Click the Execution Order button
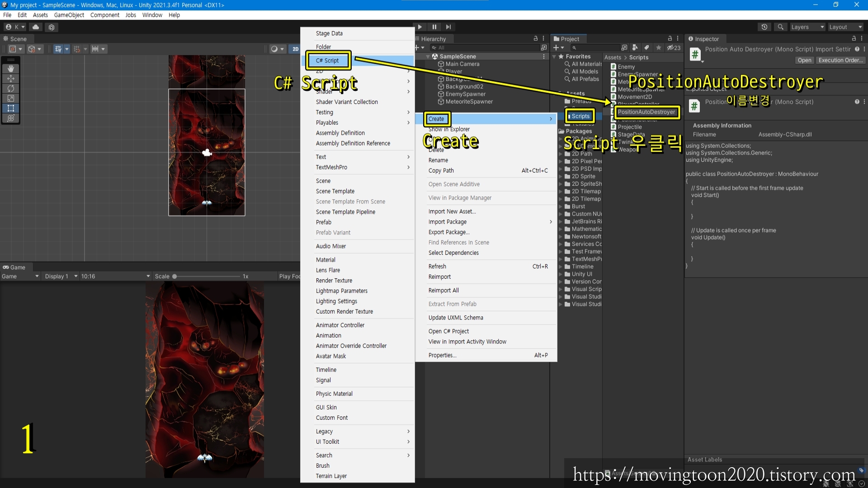 coord(840,60)
